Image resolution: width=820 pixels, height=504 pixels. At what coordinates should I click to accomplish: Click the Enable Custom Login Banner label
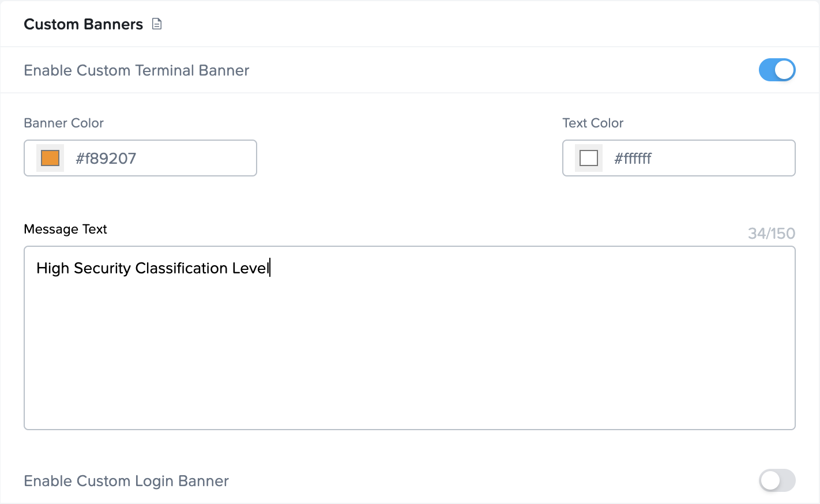pos(126,480)
